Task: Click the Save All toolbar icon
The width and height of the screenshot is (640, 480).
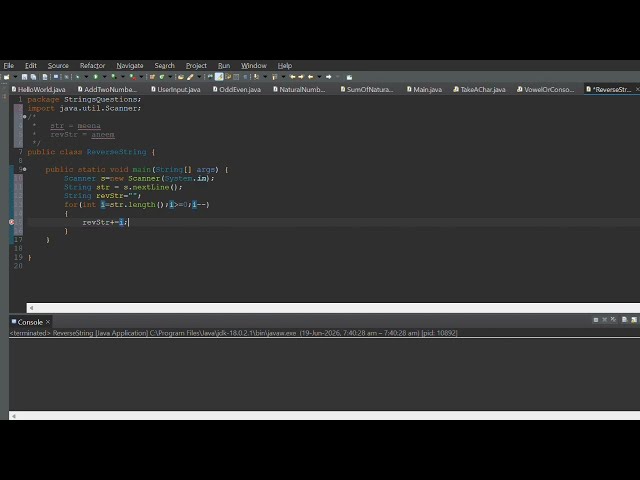Action: [x=33, y=77]
